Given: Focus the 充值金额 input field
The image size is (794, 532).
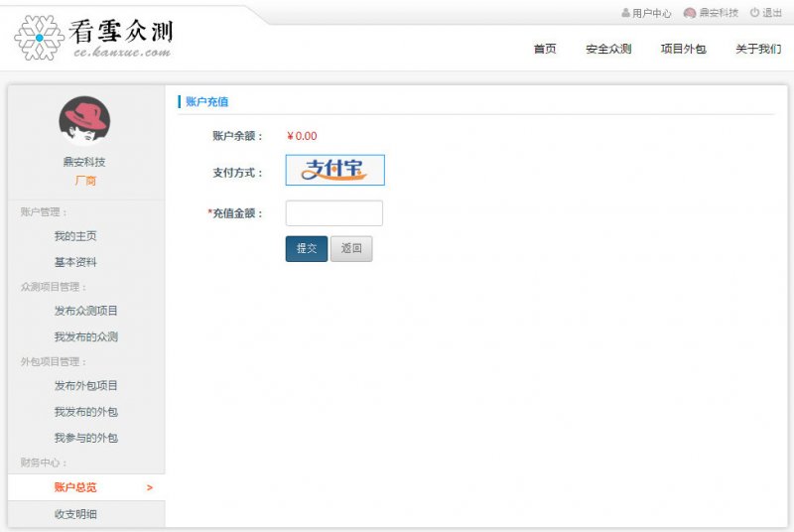Looking at the screenshot, I should [x=334, y=213].
